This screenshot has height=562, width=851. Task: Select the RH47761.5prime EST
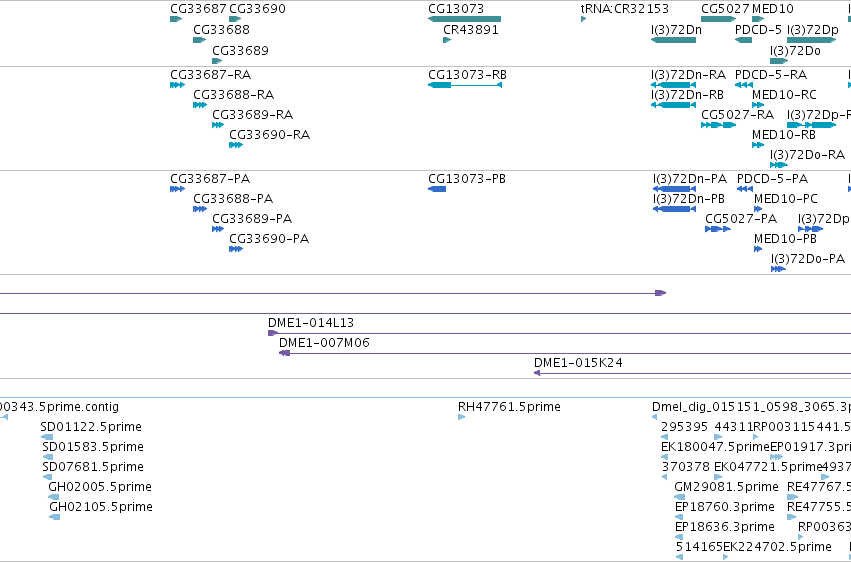[x=462, y=417]
